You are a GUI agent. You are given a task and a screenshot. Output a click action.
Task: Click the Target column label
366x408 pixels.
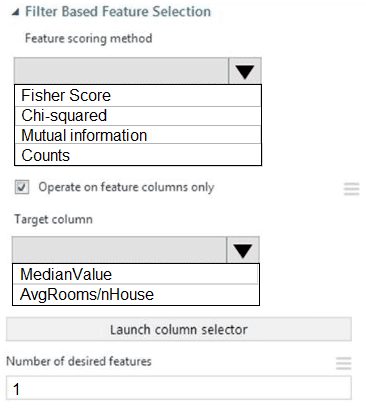53,219
